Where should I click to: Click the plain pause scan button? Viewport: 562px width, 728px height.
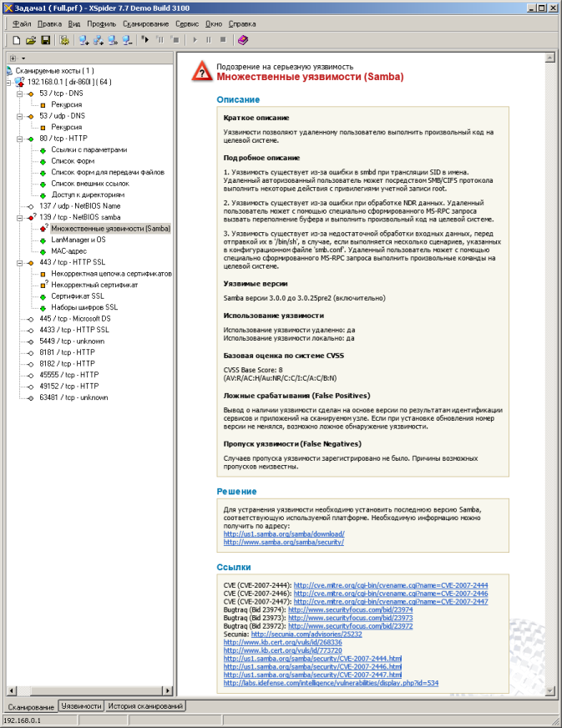point(209,40)
